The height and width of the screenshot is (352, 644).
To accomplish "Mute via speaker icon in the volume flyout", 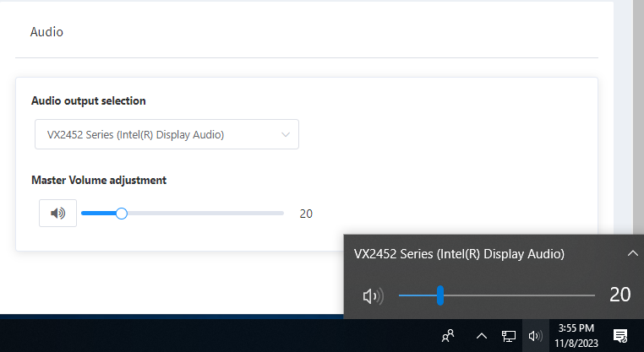I will click(x=372, y=295).
